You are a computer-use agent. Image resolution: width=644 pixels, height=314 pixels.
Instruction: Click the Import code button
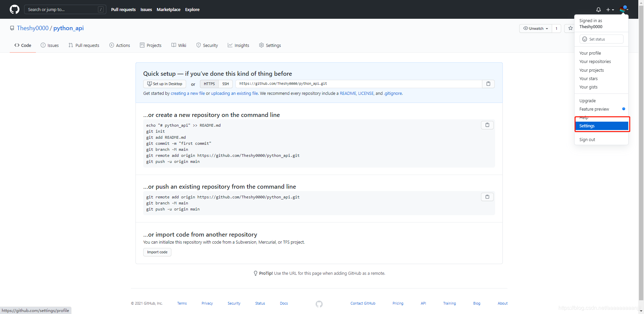[157, 252]
